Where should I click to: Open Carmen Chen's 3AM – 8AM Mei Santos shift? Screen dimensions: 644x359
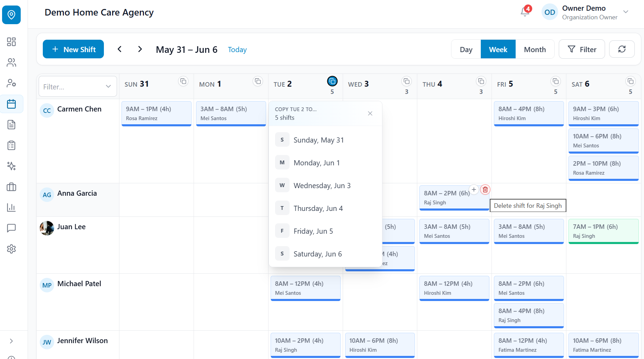pos(231,114)
